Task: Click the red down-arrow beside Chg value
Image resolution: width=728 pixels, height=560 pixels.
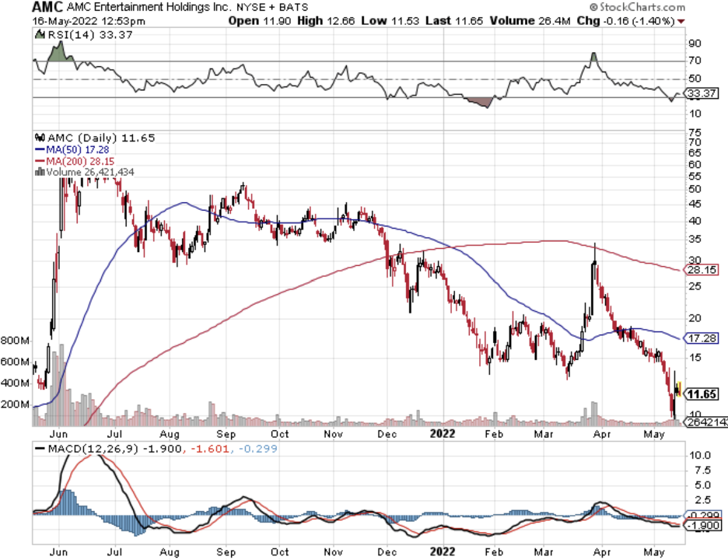Action: [x=681, y=21]
